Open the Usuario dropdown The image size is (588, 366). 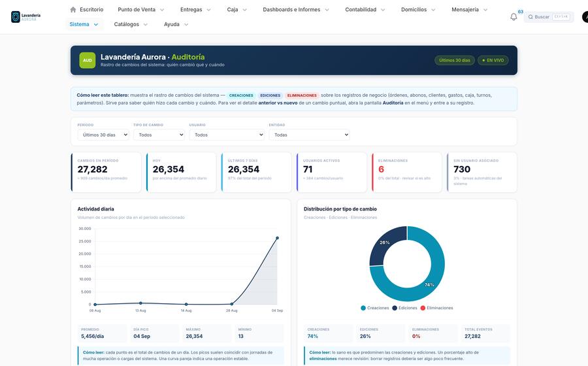click(227, 135)
